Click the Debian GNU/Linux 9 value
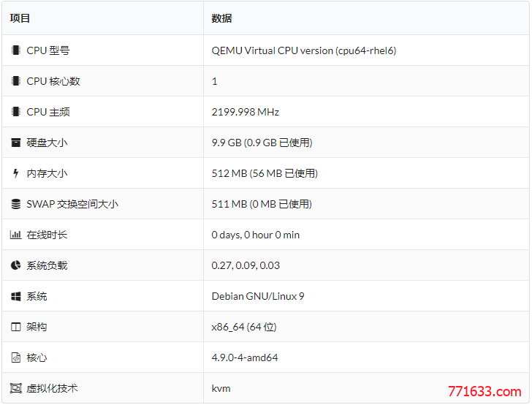The height and width of the screenshot is (405, 532). [257, 296]
